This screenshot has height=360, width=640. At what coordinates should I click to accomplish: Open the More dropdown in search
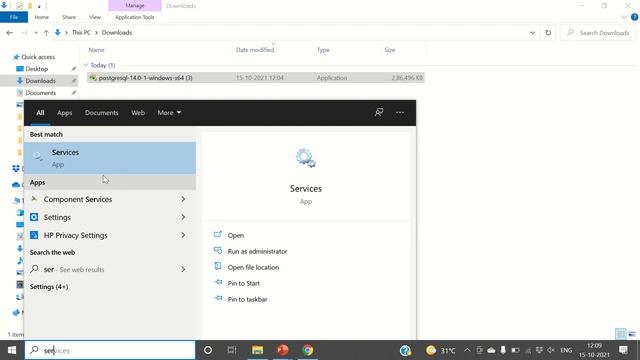(169, 113)
